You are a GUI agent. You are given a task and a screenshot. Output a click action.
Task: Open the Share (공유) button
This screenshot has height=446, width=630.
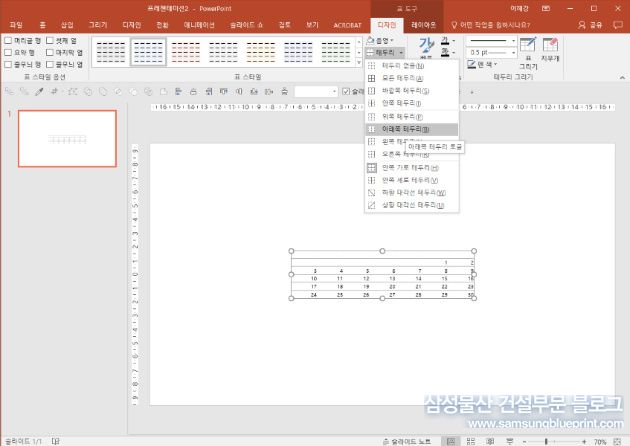coord(590,25)
